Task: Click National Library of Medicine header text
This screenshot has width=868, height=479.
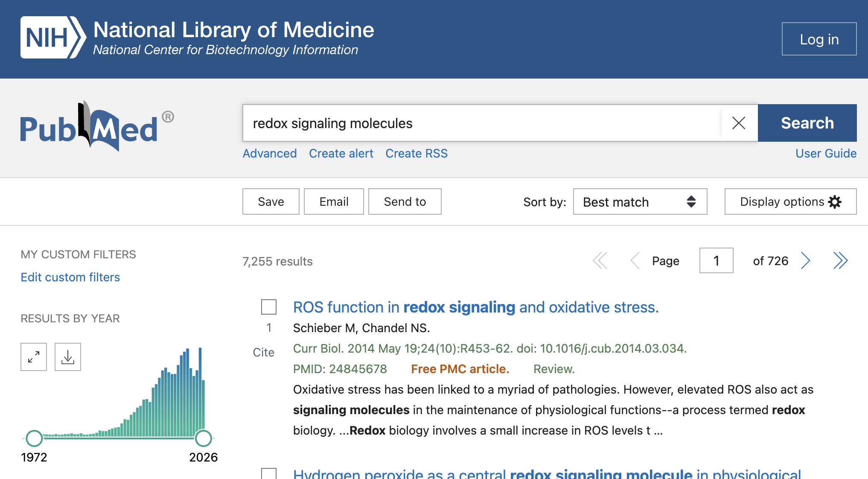Action: pos(233,30)
